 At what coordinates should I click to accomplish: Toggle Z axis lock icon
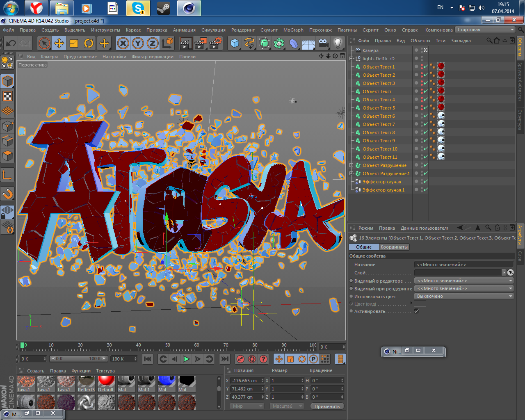(x=153, y=43)
